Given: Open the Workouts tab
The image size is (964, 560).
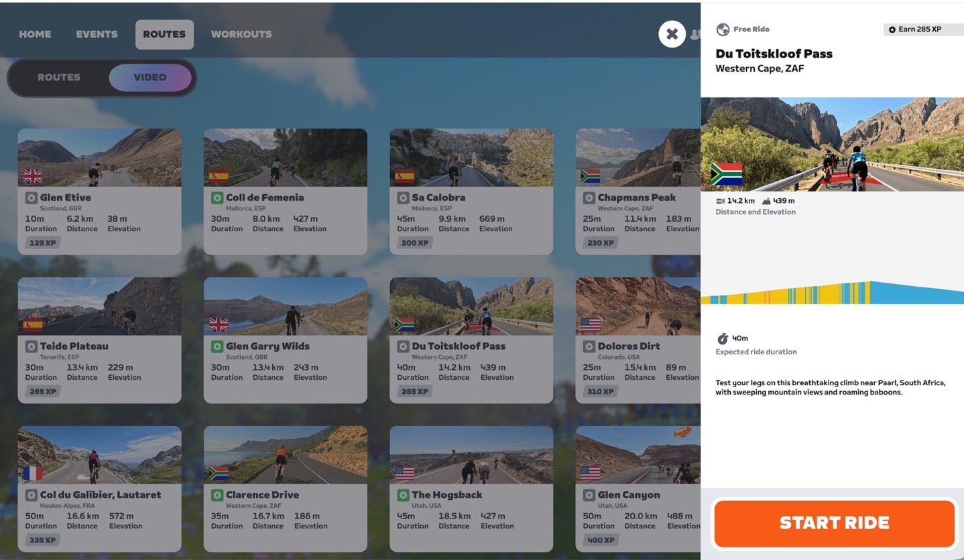Looking at the screenshot, I should click(241, 34).
